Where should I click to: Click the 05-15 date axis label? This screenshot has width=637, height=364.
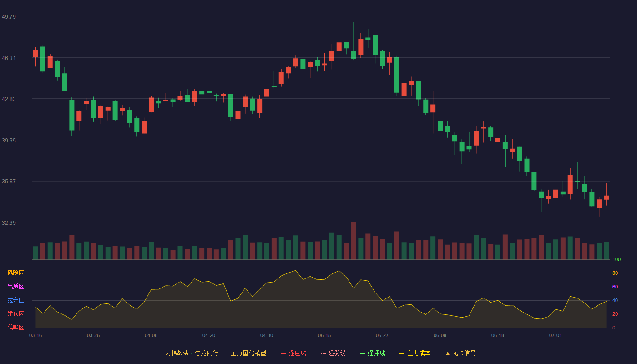324,335
